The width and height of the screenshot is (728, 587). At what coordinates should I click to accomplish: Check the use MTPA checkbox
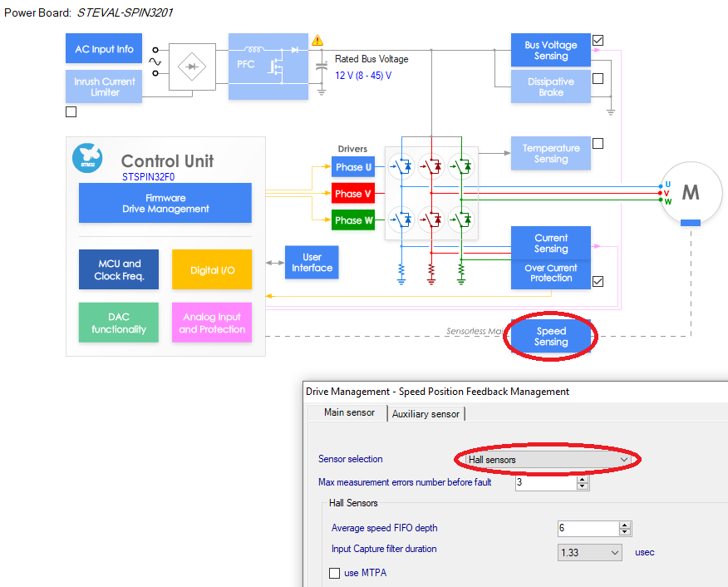tap(334, 573)
